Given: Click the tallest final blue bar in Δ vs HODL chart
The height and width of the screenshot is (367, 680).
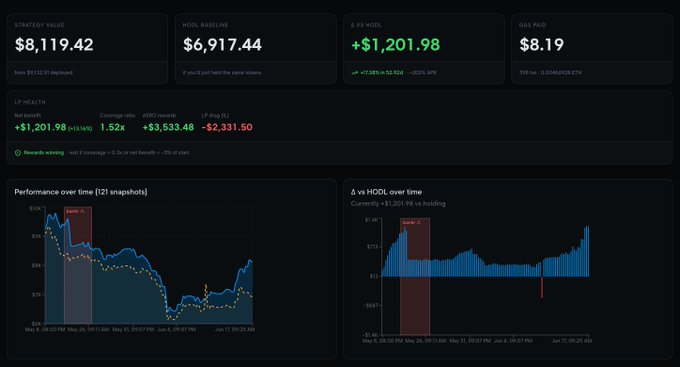Looking at the screenshot, I should click(588, 252).
